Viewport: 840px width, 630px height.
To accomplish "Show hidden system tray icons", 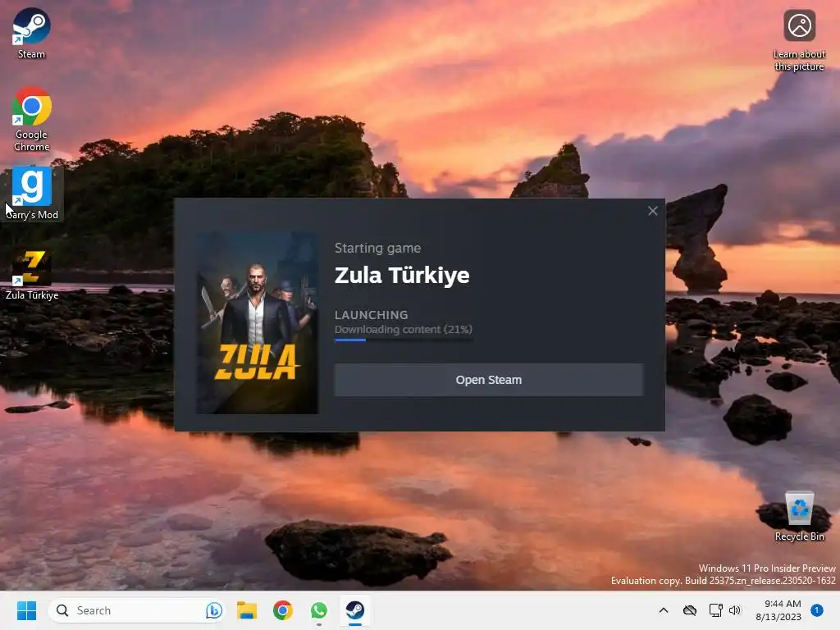I will pyautogui.click(x=663, y=610).
